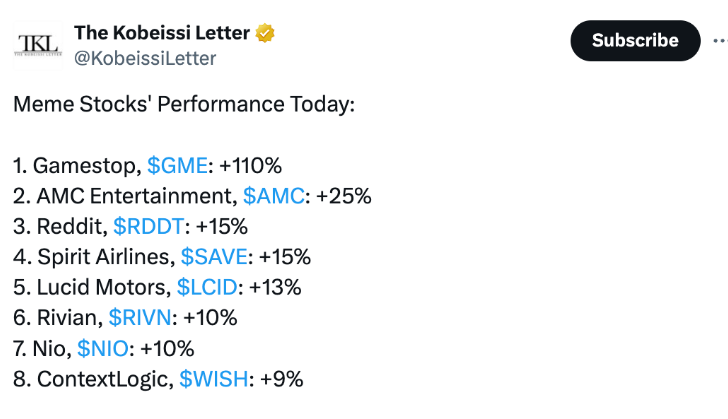Viewport: 728px width, 419px height.
Task: Click the "Meme Stocks' Performance Today" heading text
Action: click(x=184, y=104)
